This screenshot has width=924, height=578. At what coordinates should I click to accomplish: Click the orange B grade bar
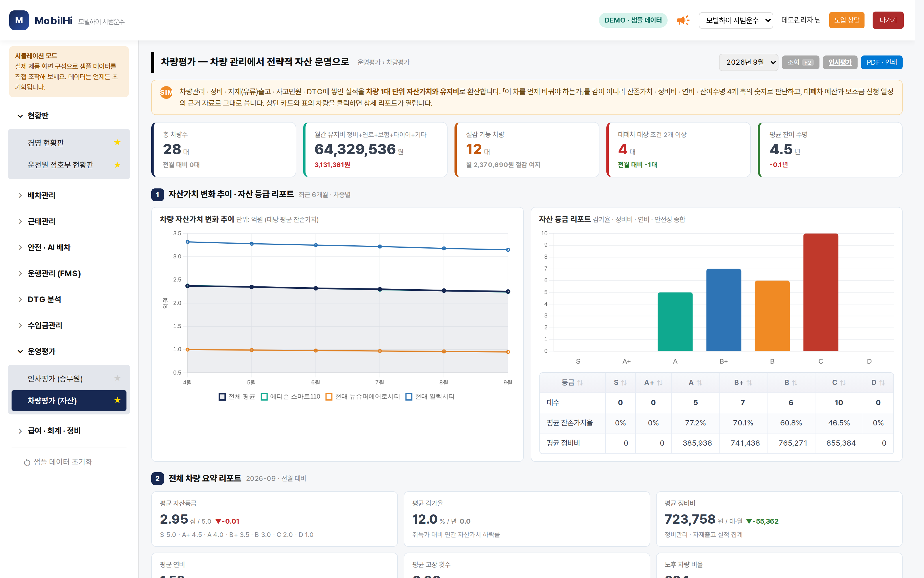[x=772, y=316]
